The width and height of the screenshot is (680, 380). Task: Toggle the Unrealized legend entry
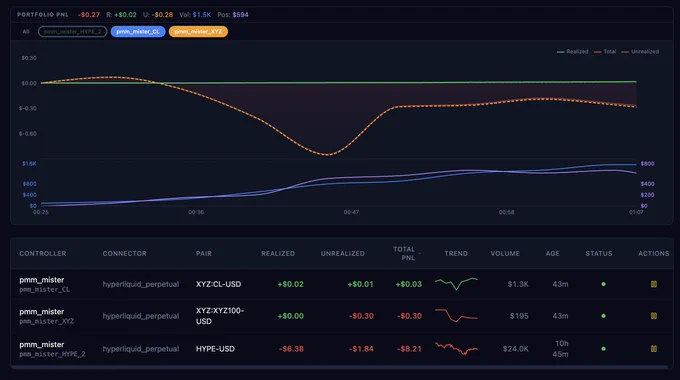coord(640,52)
